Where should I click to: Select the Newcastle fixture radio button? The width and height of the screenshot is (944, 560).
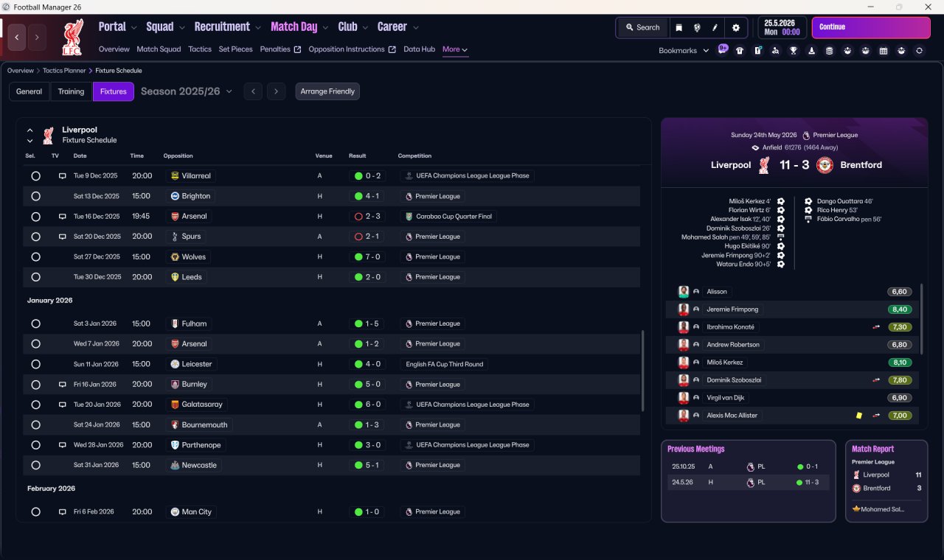coord(35,466)
